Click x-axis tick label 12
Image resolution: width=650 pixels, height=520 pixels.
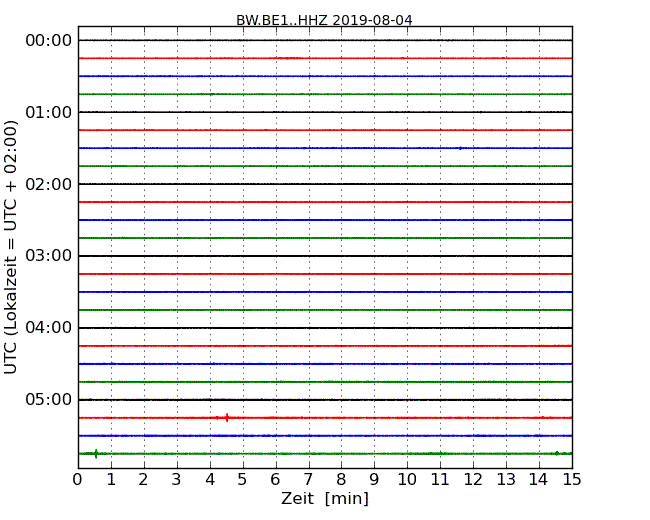point(473,480)
